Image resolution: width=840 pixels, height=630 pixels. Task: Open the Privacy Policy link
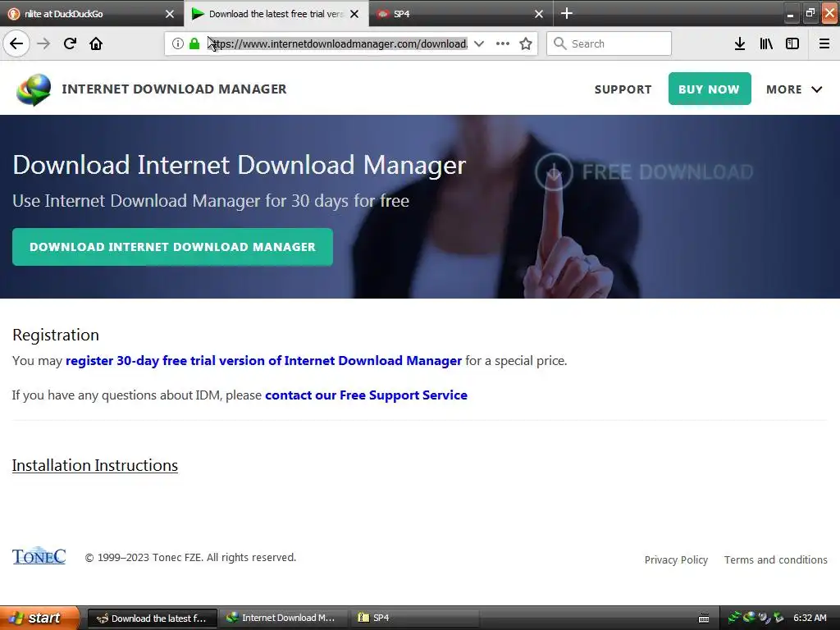[676, 559]
